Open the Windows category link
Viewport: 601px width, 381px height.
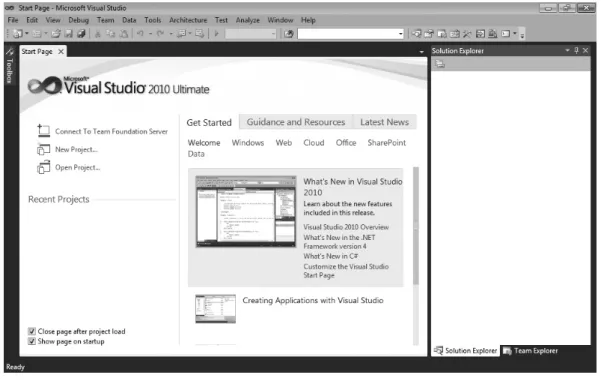pos(248,143)
